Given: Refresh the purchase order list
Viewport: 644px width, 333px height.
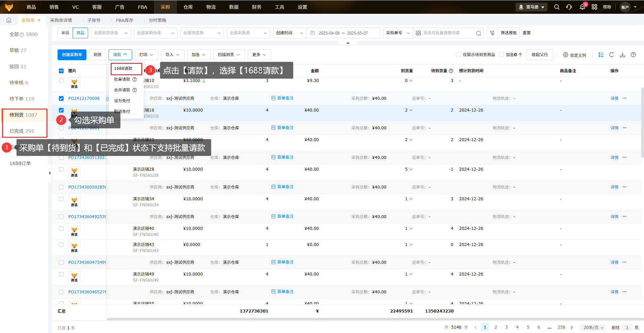Looking at the screenshot, I should 612,55.
